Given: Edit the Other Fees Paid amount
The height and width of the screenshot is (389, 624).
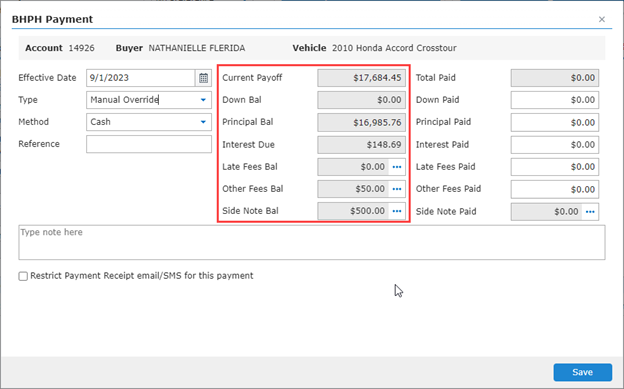Looking at the screenshot, I should click(555, 190).
